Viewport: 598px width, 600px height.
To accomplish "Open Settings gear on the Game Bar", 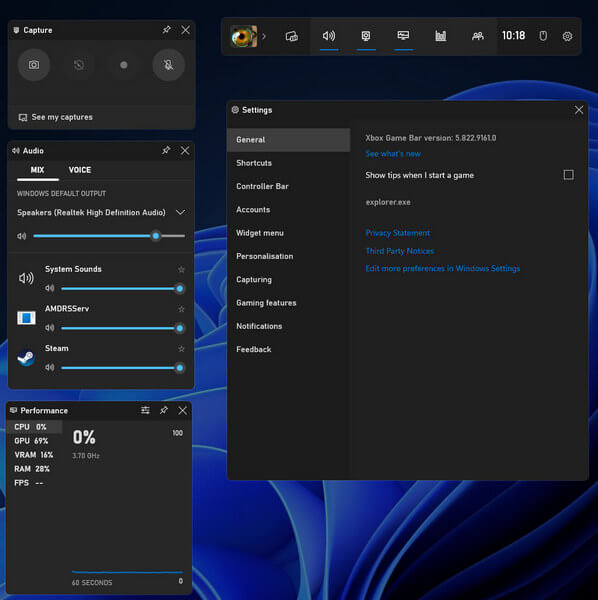I will click(x=567, y=36).
